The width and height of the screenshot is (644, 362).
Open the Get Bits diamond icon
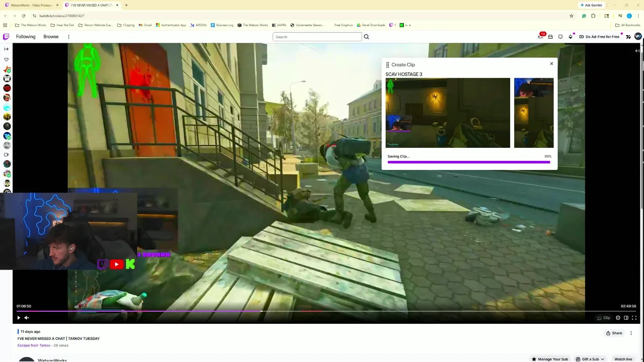pos(571,37)
